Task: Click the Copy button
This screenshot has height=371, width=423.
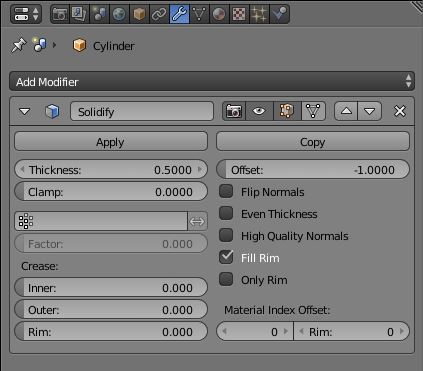Action: [x=313, y=142]
